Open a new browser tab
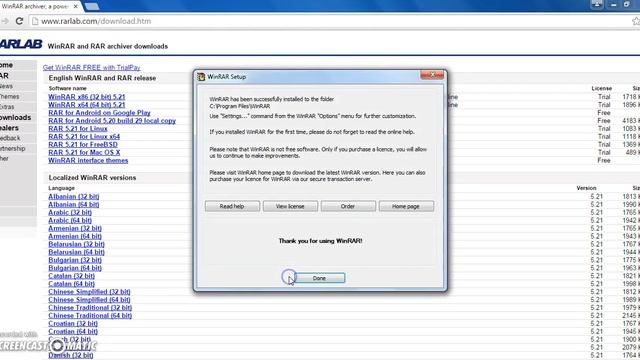 pyautogui.click(x=91, y=7)
